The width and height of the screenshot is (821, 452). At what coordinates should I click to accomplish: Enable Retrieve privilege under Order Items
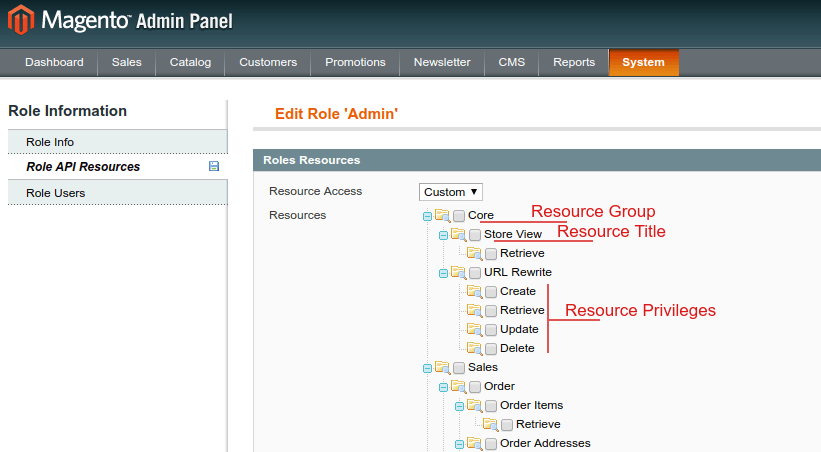click(507, 425)
